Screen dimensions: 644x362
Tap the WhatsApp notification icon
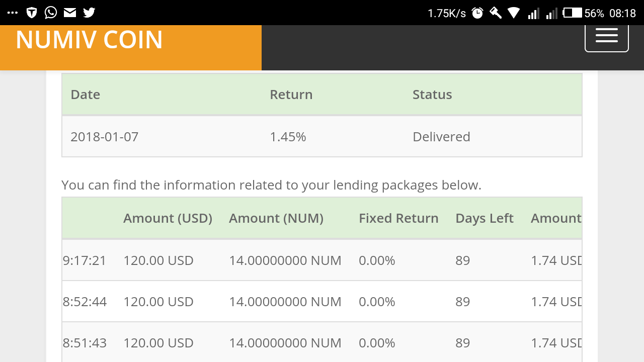(51, 13)
